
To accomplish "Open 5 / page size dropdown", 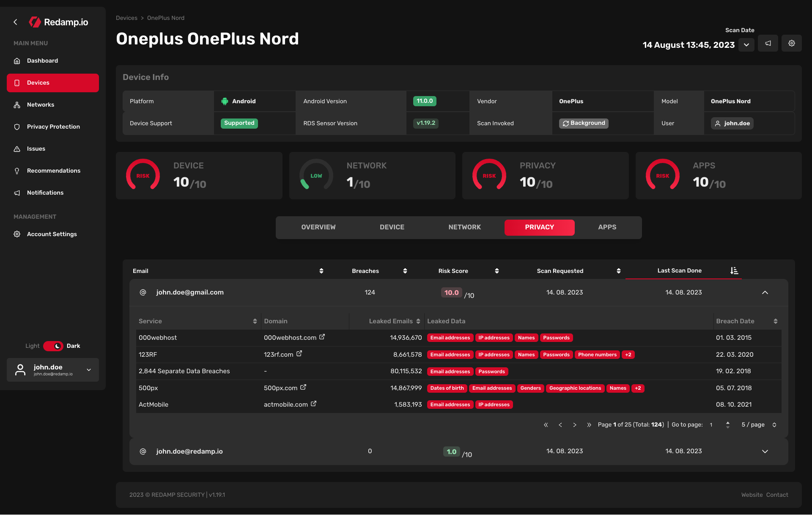I will 759,425.
